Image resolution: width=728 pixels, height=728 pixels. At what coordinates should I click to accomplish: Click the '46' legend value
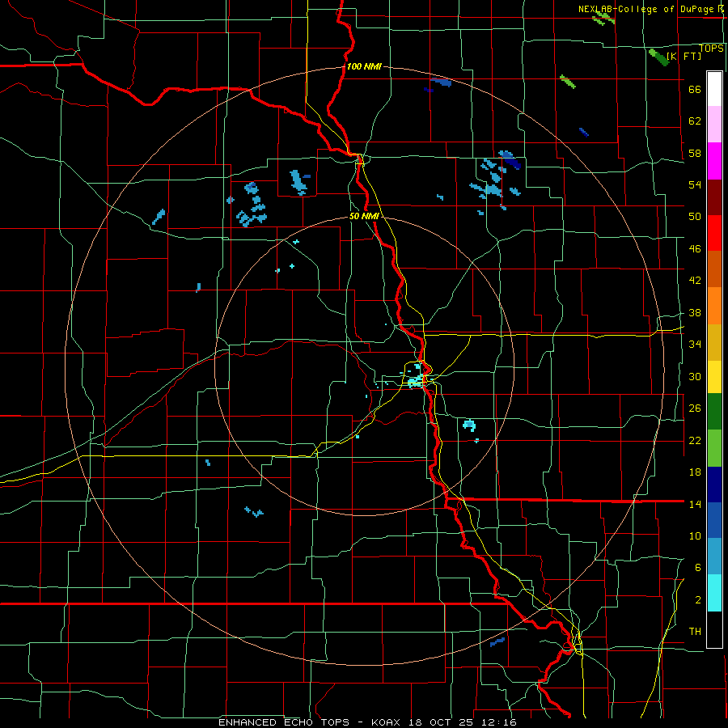pyautogui.click(x=695, y=249)
